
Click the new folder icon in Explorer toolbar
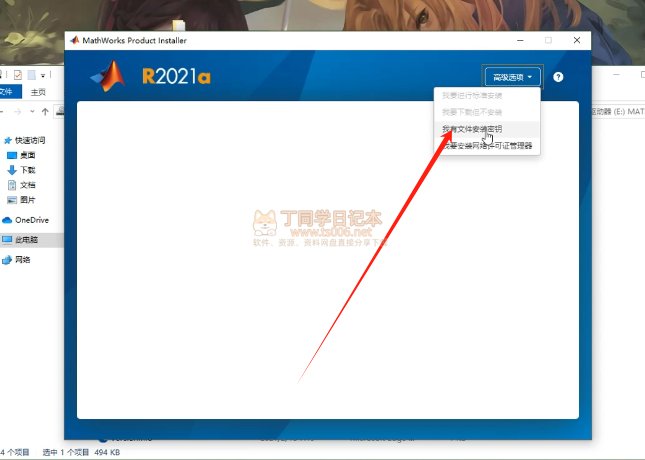31,75
